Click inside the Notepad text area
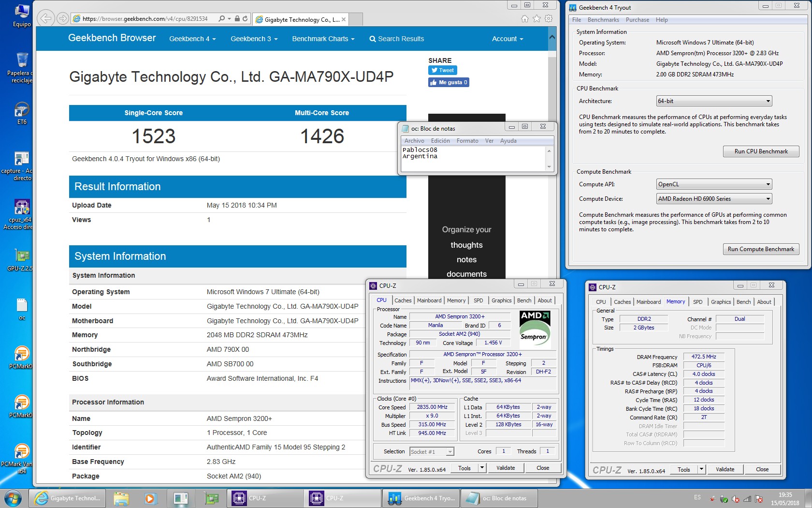 [x=473, y=158]
